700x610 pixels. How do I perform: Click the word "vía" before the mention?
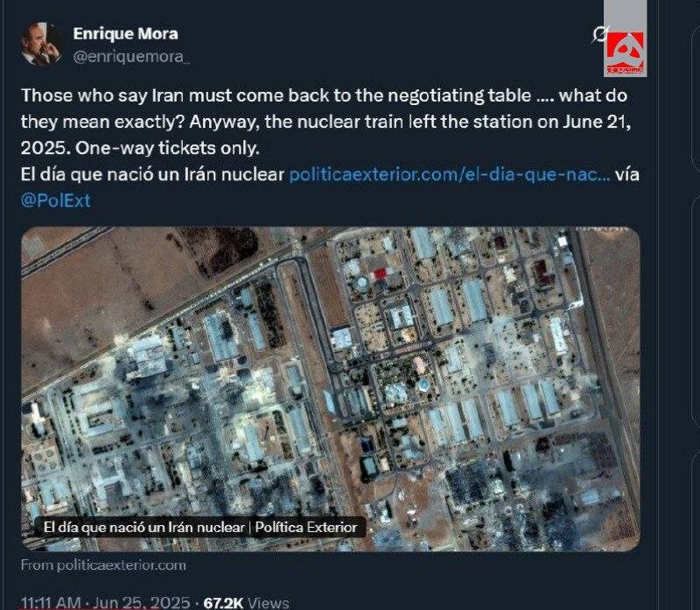[x=627, y=174]
